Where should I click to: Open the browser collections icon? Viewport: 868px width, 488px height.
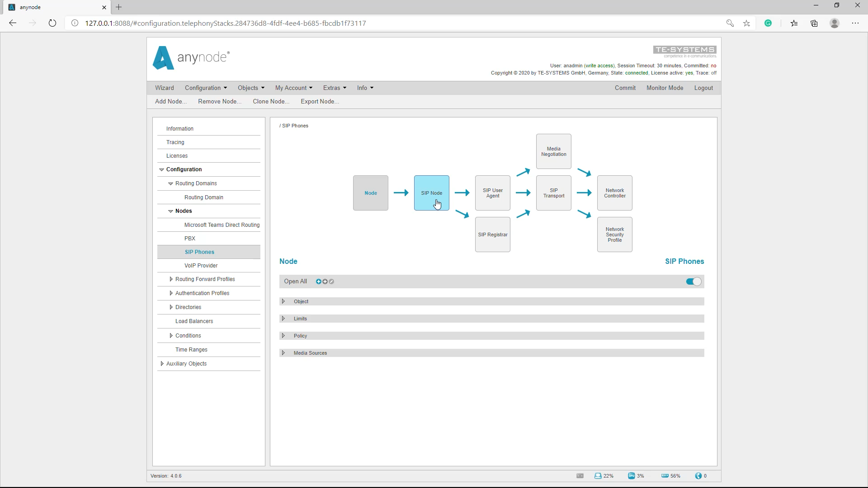(x=814, y=23)
